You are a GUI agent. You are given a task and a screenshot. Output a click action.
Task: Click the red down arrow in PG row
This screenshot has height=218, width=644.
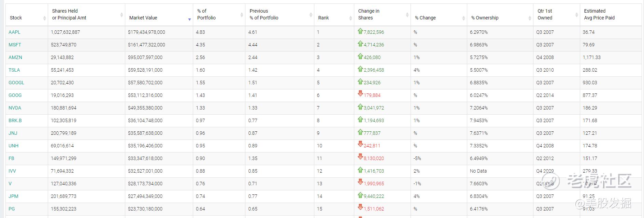pos(360,207)
